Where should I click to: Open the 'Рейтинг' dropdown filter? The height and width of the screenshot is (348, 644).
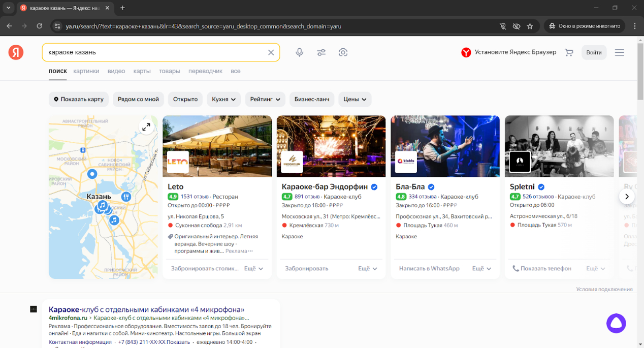265,99
